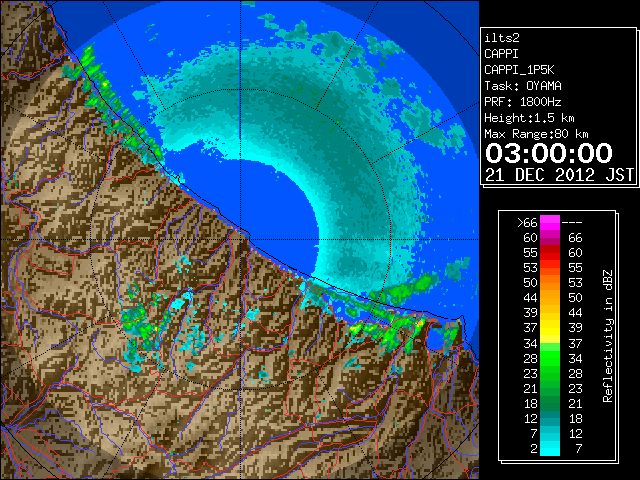Click the 'CAPPI_1P5K' product text

click(x=519, y=70)
